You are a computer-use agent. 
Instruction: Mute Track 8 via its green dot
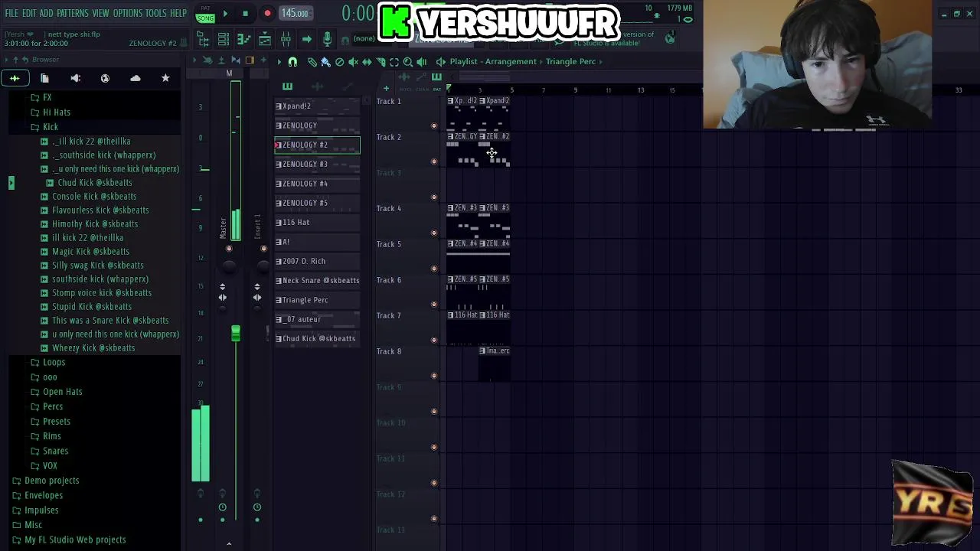pos(434,376)
